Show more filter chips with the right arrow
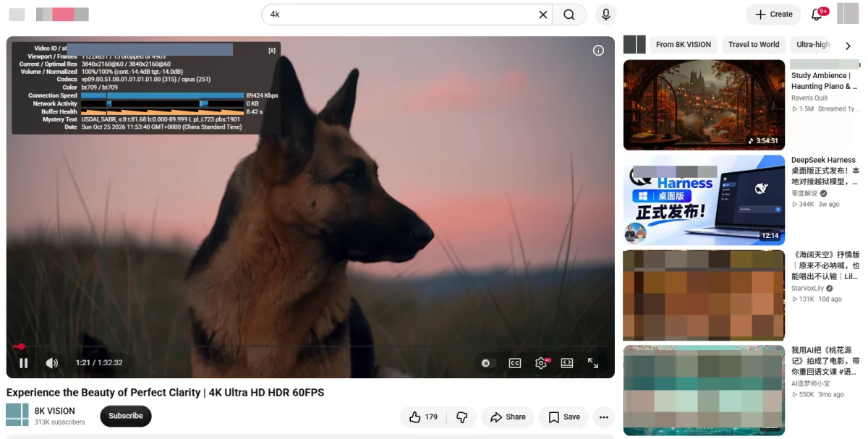 click(848, 46)
